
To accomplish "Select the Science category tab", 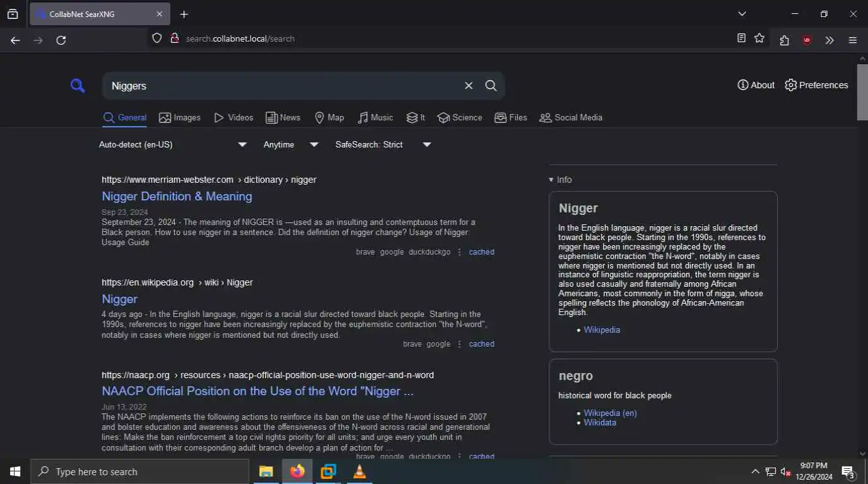I will coord(460,117).
